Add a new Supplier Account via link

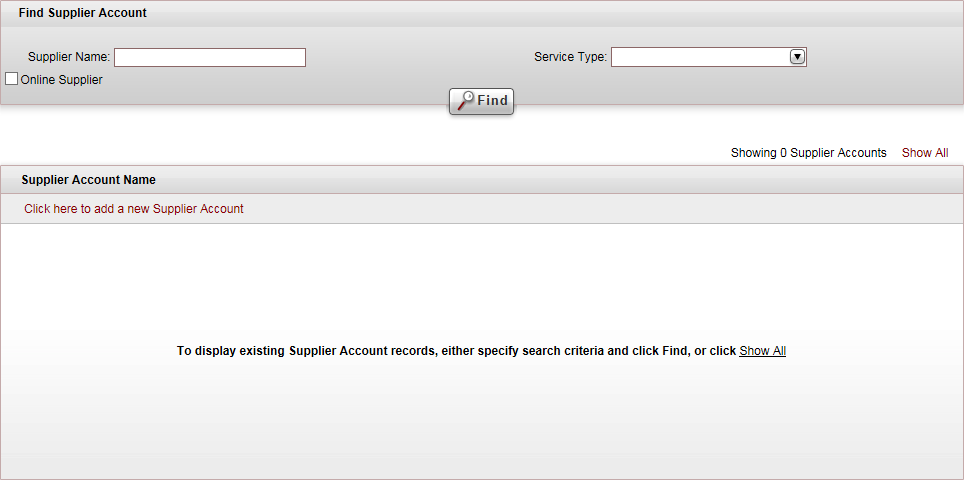click(134, 209)
